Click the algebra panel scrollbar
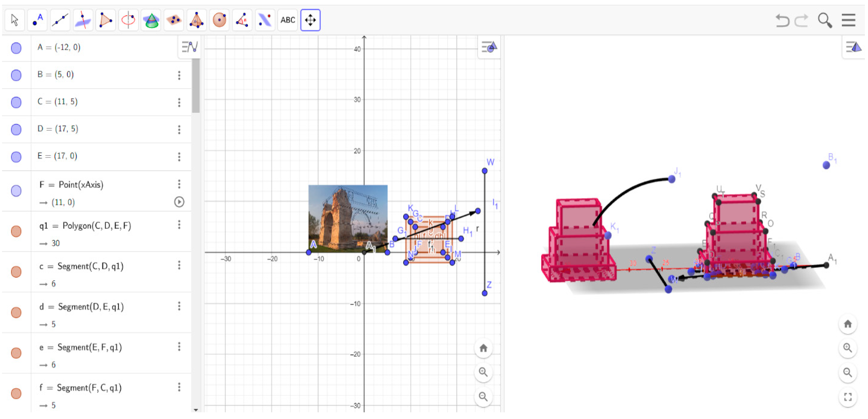The height and width of the screenshot is (419, 868). [196, 86]
